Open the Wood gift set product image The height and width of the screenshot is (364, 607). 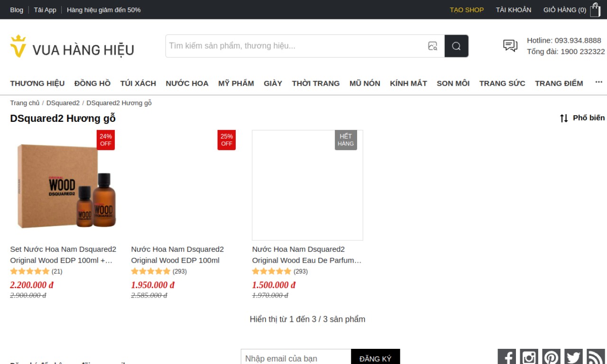tap(65, 185)
